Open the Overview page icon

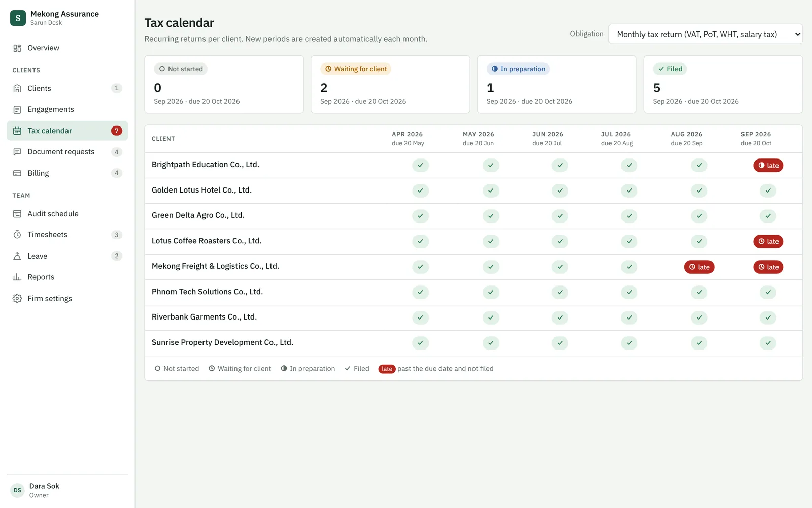pyautogui.click(x=17, y=48)
